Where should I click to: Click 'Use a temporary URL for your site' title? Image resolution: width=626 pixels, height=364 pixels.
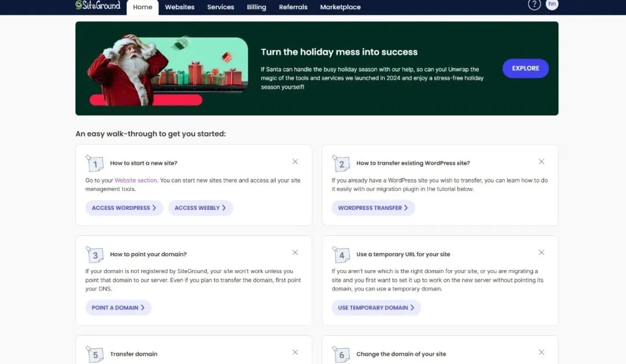[403, 254]
